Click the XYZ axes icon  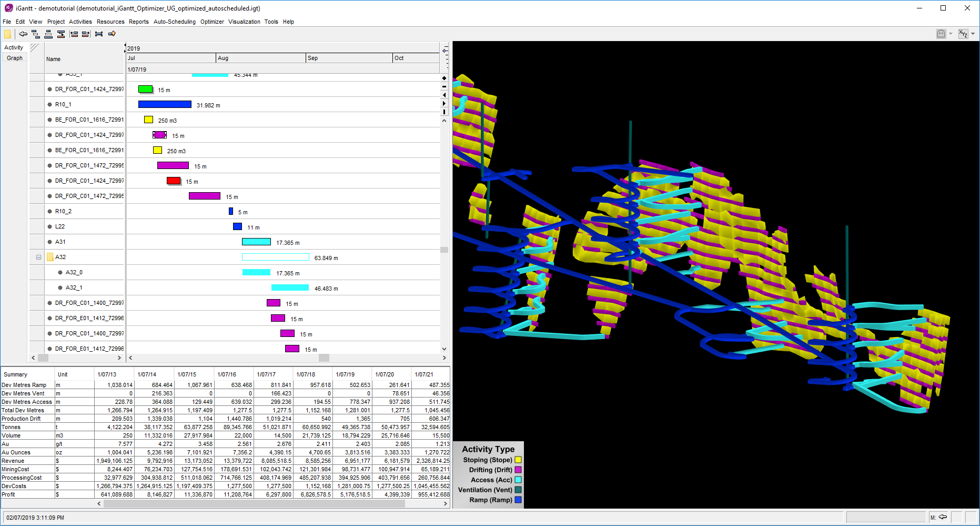[x=963, y=34]
